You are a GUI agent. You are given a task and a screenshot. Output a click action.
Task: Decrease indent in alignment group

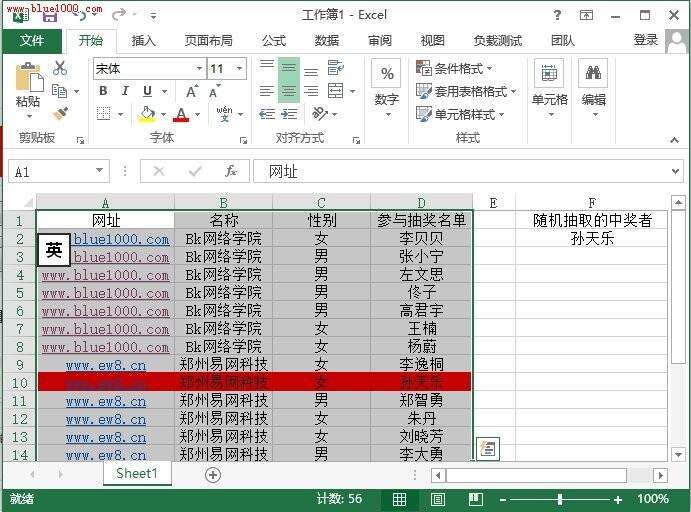[267, 114]
